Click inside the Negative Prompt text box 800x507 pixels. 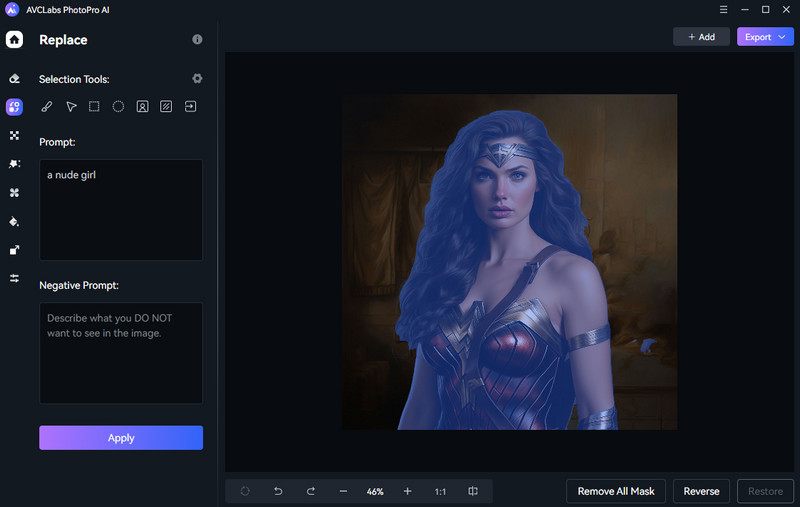121,353
